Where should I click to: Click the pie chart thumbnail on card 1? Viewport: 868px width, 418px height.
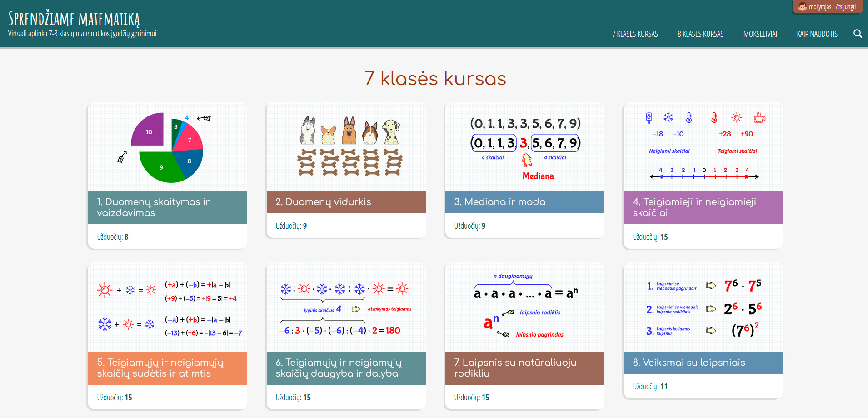[166, 146]
